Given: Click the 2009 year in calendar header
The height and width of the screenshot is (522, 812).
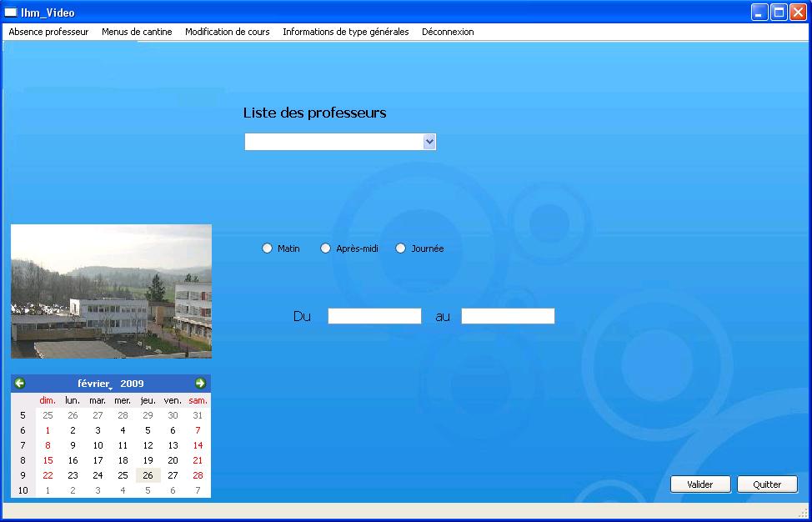Looking at the screenshot, I should pyautogui.click(x=132, y=384).
